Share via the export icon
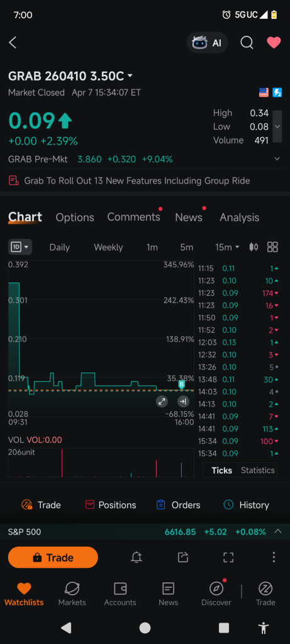 (x=183, y=557)
